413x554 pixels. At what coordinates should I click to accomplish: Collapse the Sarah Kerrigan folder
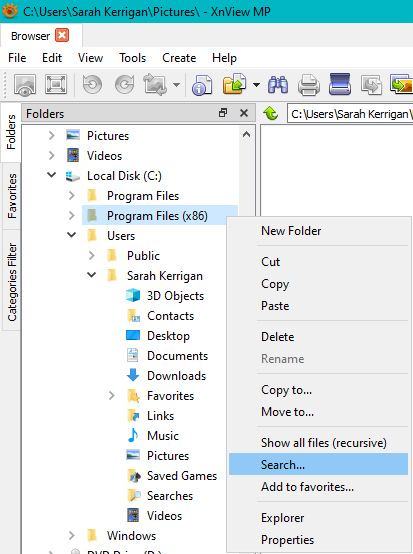coord(92,275)
